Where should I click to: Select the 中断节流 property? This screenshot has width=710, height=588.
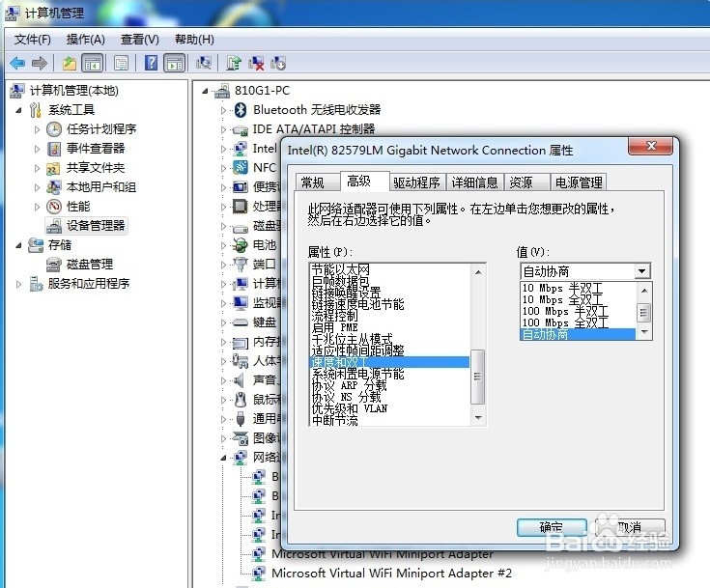pyautogui.click(x=389, y=420)
